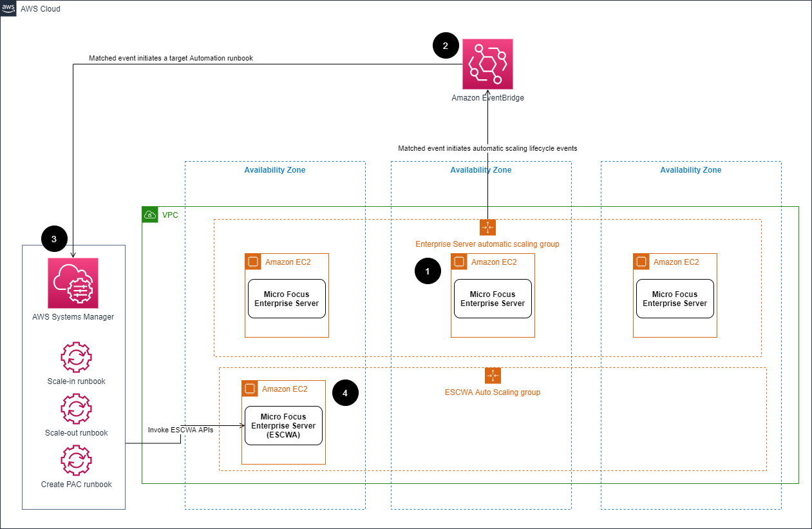
Task: Collapse the rightmost Availability Zone container
Action: [x=691, y=169]
